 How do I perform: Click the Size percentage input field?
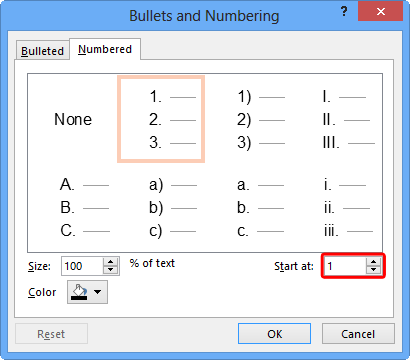(x=82, y=266)
